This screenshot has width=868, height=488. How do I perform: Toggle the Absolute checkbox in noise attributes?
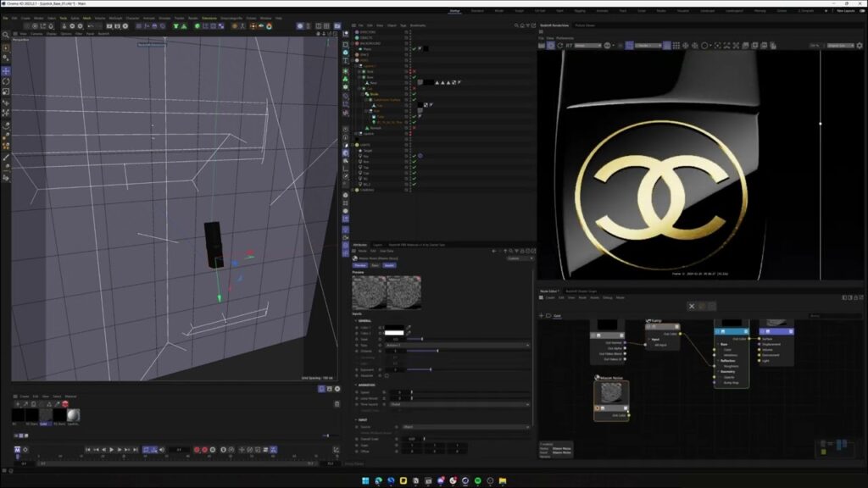pyautogui.click(x=387, y=375)
